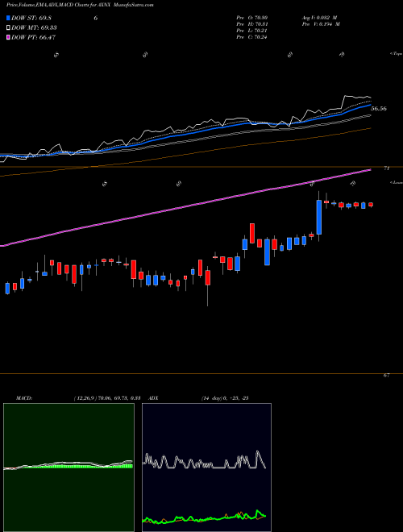The height and width of the screenshot is (532, 403).
Task: Select the 'DOW ST: 69.8' legend label
Action: click(31, 19)
